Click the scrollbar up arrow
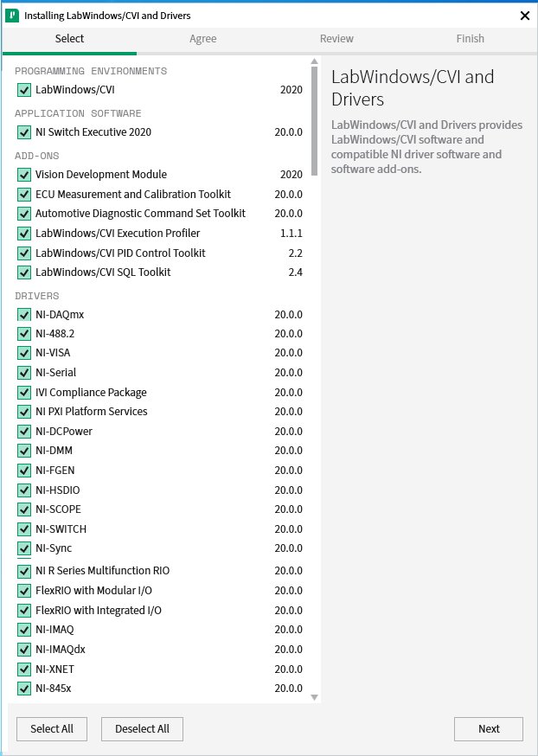The height and width of the screenshot is (756, 538). click(x=314, y=61)
